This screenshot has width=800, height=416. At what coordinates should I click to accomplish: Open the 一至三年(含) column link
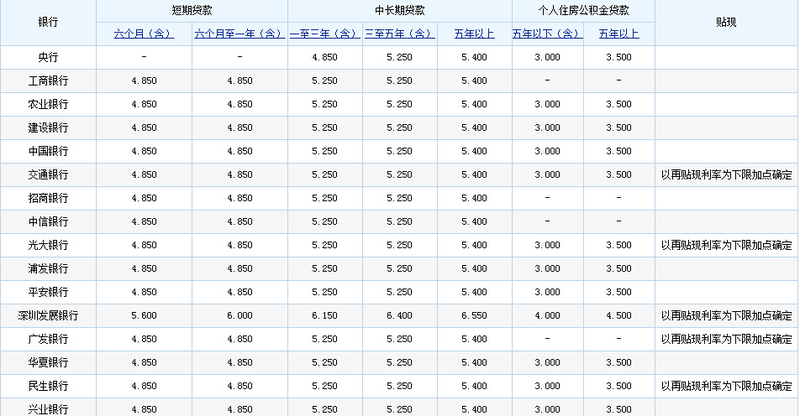[325, 34]
